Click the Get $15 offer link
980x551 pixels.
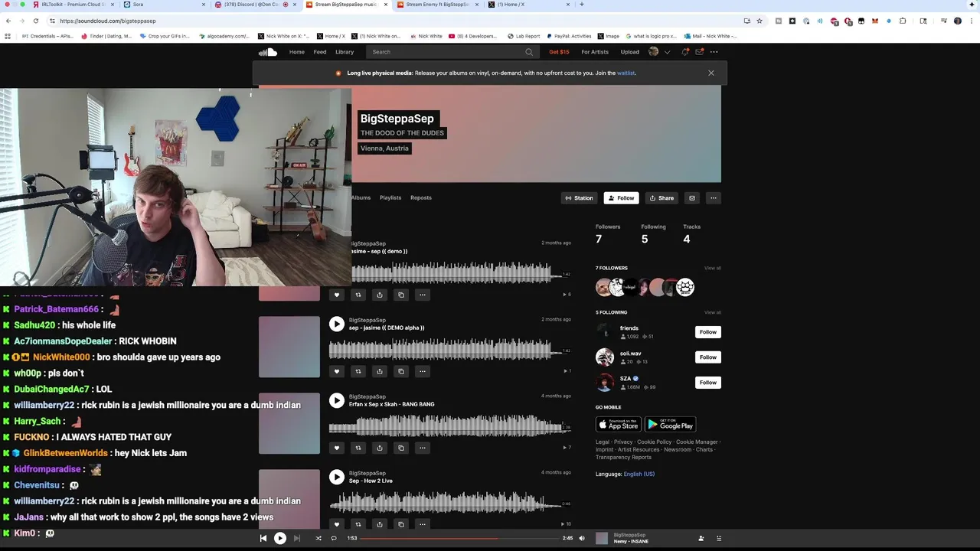pos(559,52)
